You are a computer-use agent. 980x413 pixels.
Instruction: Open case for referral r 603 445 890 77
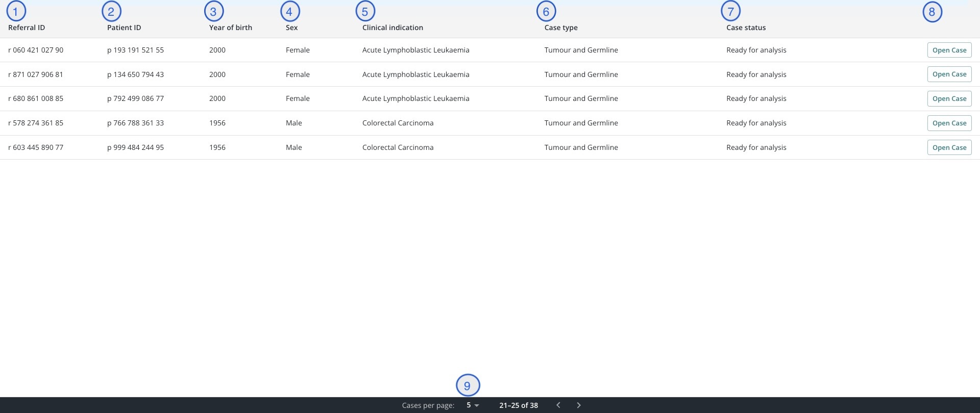949,147
